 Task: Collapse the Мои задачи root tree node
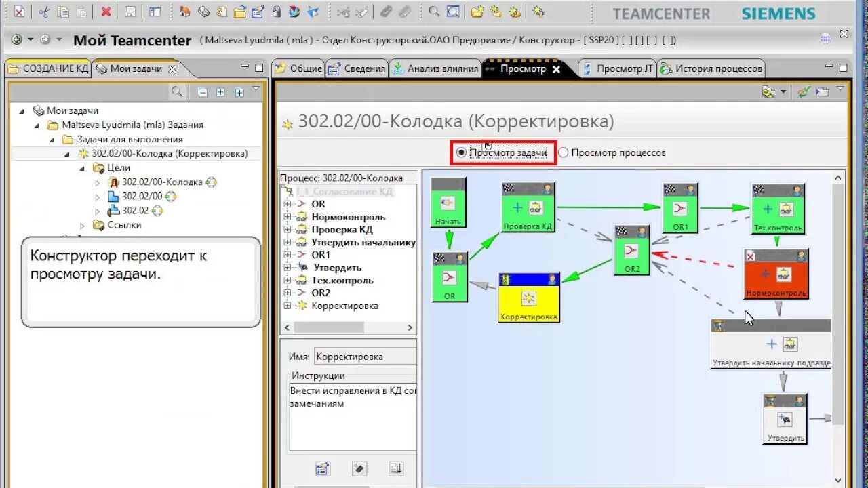click(x=22, y=110)
